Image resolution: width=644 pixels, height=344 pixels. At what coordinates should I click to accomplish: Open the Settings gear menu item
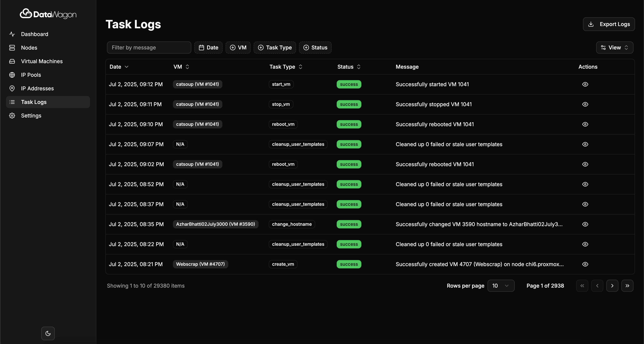click(31, 116)
